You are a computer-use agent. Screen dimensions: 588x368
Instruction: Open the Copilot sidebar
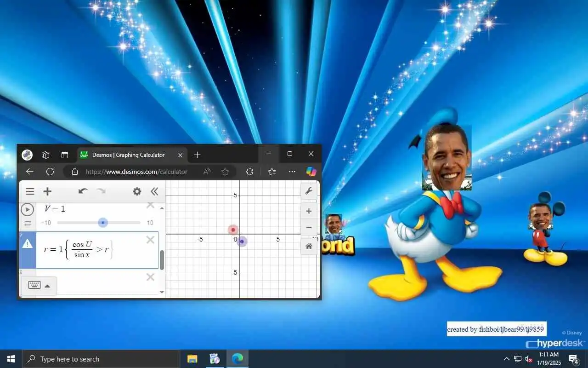tap(311, 172)
